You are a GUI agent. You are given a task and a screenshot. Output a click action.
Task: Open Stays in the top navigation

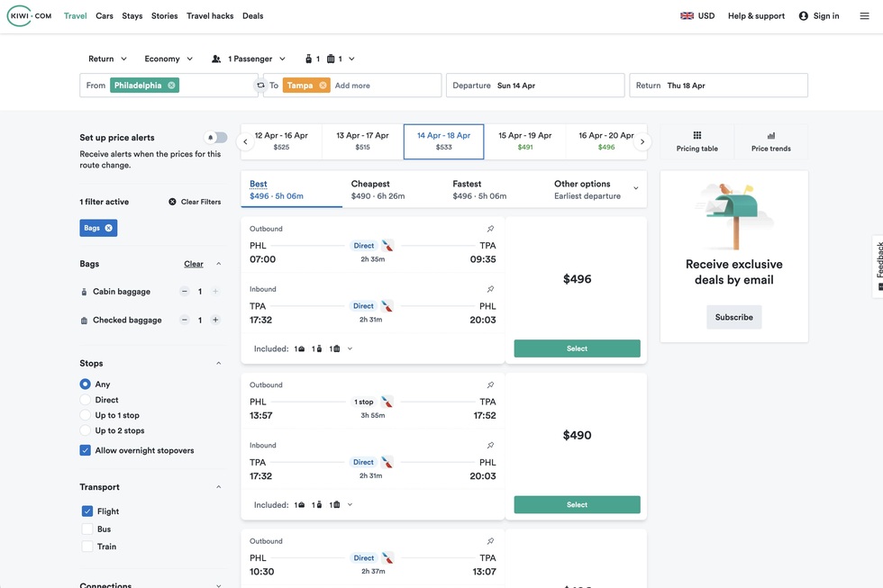[132, 16]
